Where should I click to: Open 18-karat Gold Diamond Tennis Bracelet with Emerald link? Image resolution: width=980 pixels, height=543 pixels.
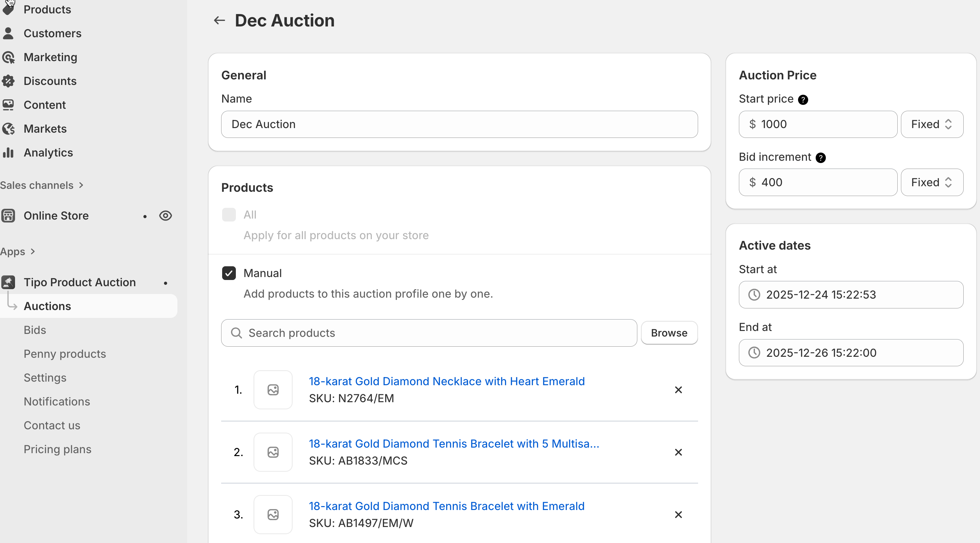click(446, 506)
